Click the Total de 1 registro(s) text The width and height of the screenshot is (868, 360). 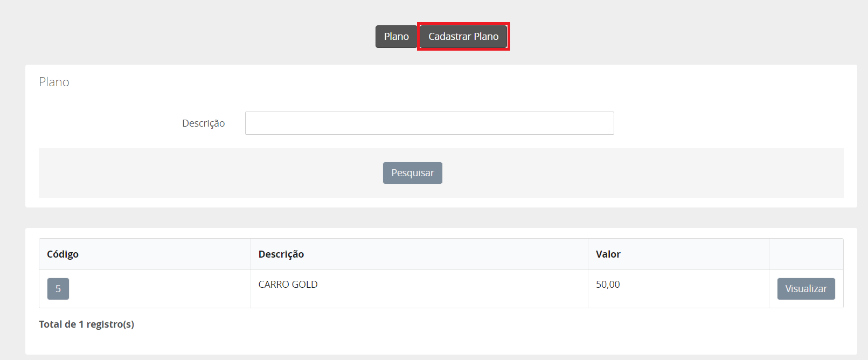(x=87, y=324)
